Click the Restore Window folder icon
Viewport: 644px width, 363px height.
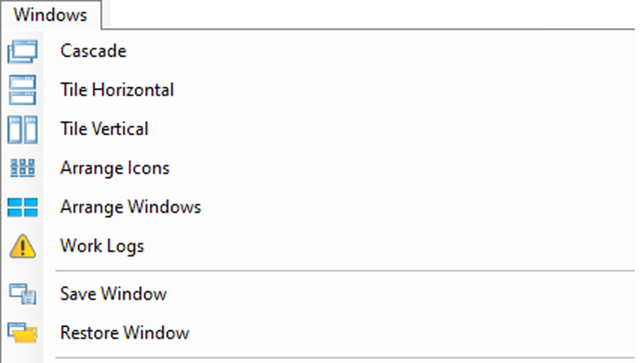pos(21,332)
